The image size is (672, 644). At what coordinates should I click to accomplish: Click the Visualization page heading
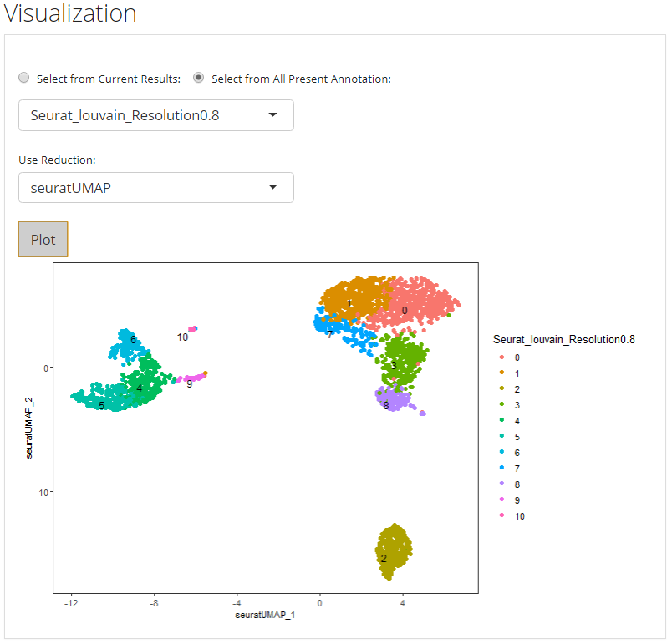click(69, 14)
